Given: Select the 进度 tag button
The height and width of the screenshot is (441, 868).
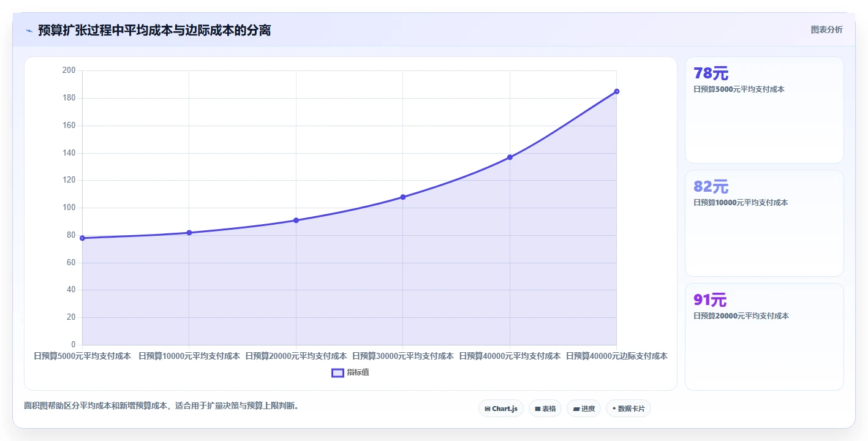Looking at the screenshot, I should tap(584, 409).
